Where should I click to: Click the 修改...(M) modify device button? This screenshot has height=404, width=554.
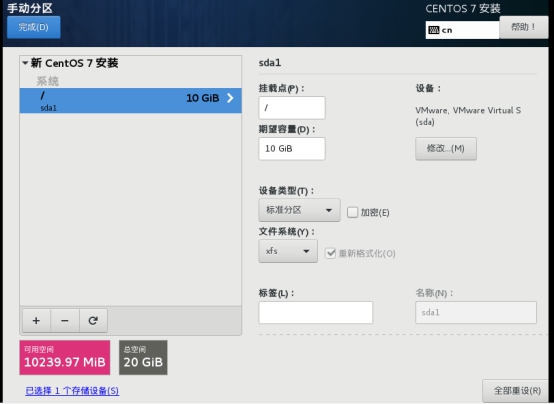click(446, 148)
